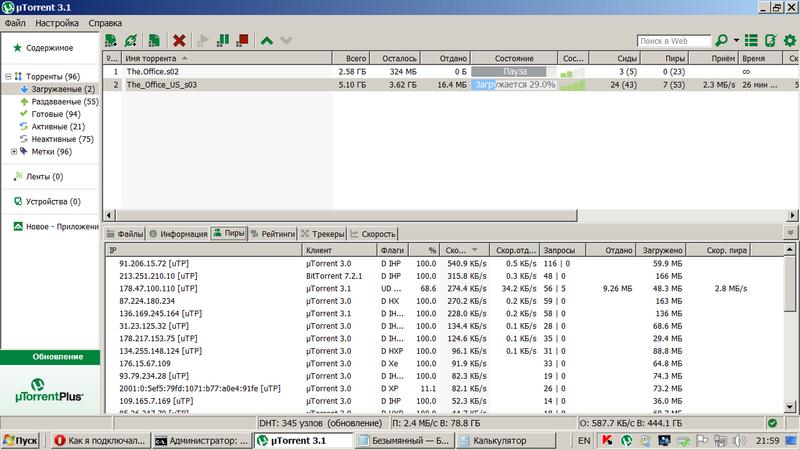Switch to the Скорость tab

[x=373, y=234]
